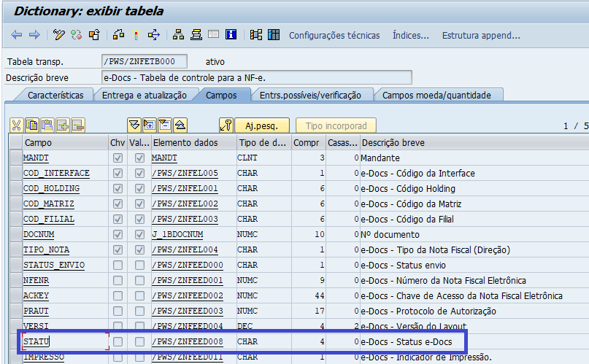589x364 pixels.
Task: Toggle initial value checkbox for NFENR
Action: pos(139,280)
